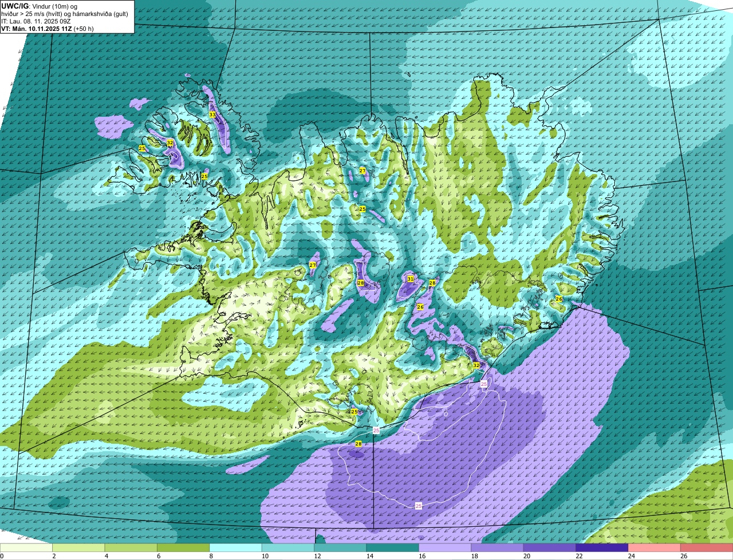Screen dimensions: 733x560
Task: Click the legend tick label 8
Action: [211, 556]
